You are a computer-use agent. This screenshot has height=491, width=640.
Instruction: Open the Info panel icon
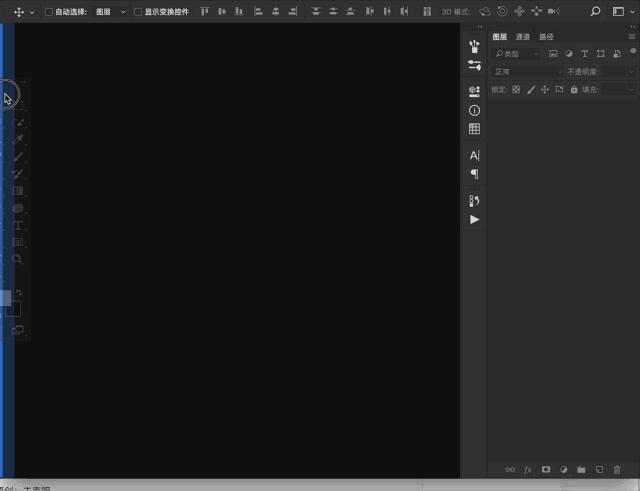pyautogui.click(x=474, y=110)
